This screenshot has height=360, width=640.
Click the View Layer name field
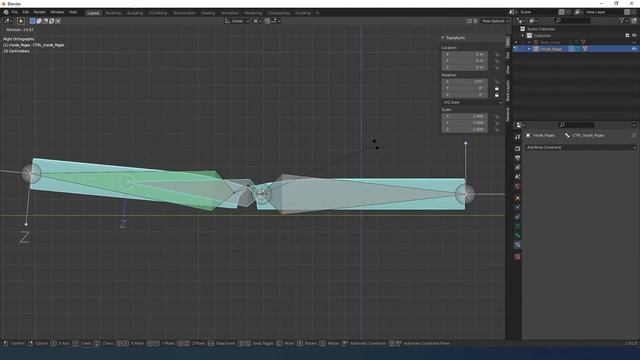(603, 12)
